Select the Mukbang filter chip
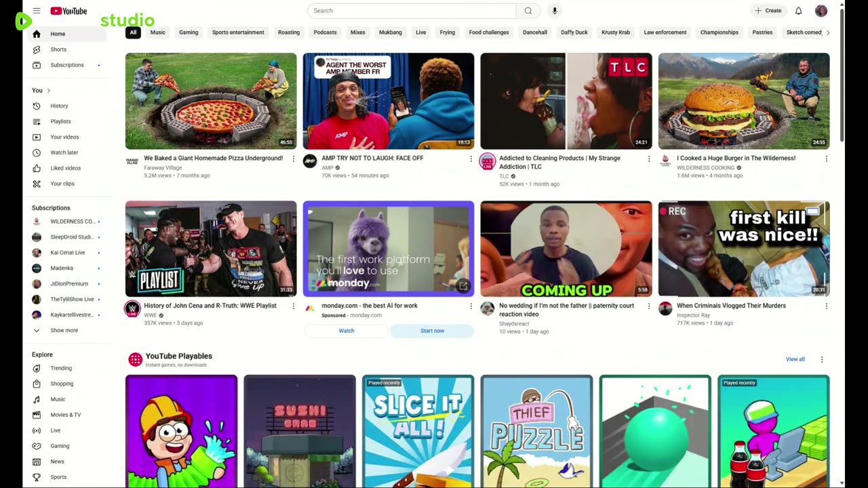 tap(391, 33)
